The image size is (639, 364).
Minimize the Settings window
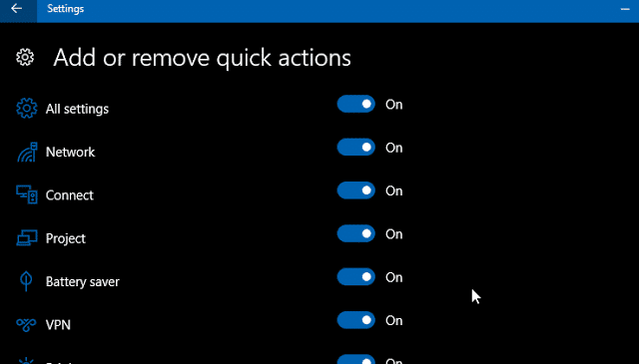coord(625,9)
